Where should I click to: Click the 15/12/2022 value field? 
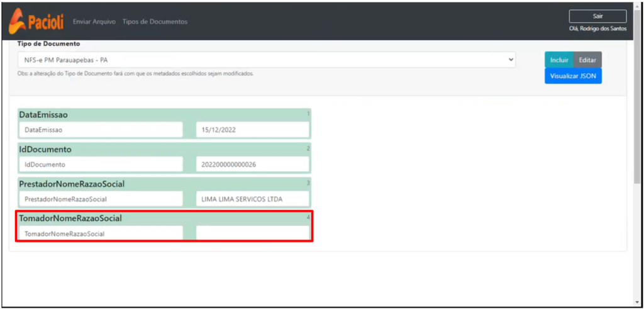click(x=253, y=130)
